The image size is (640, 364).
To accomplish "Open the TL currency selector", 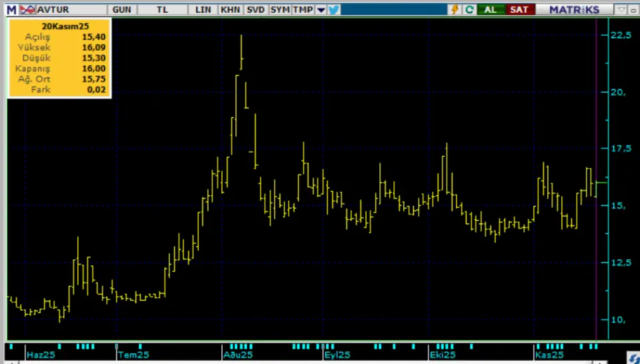I will 163,9.
